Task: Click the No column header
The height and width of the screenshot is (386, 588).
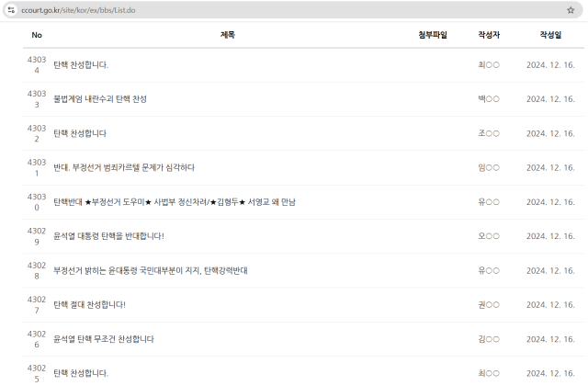Action: point(37,35)
